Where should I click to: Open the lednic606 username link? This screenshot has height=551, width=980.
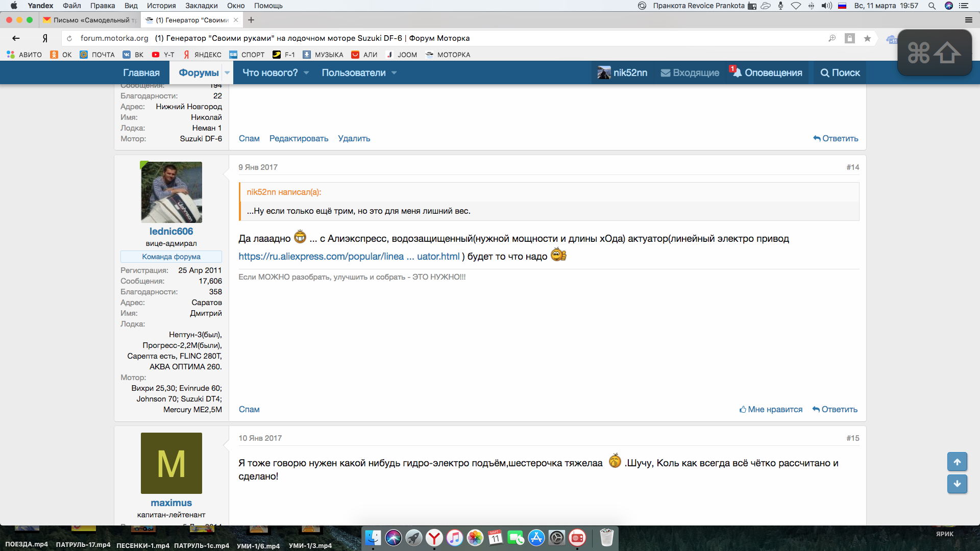171,232
